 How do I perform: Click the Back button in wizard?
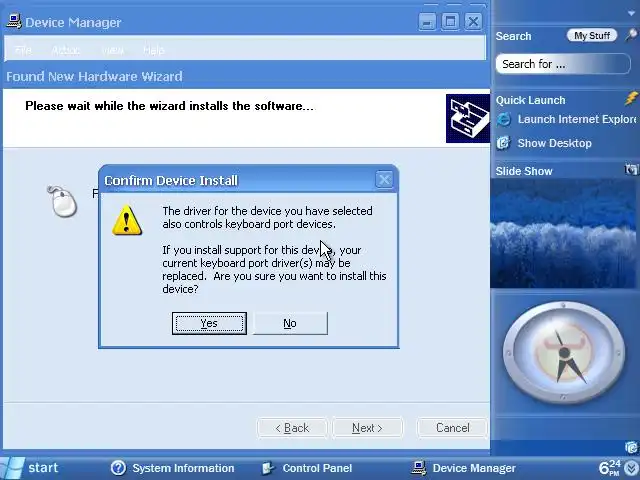pyautogui.click(x=292, y=428)
